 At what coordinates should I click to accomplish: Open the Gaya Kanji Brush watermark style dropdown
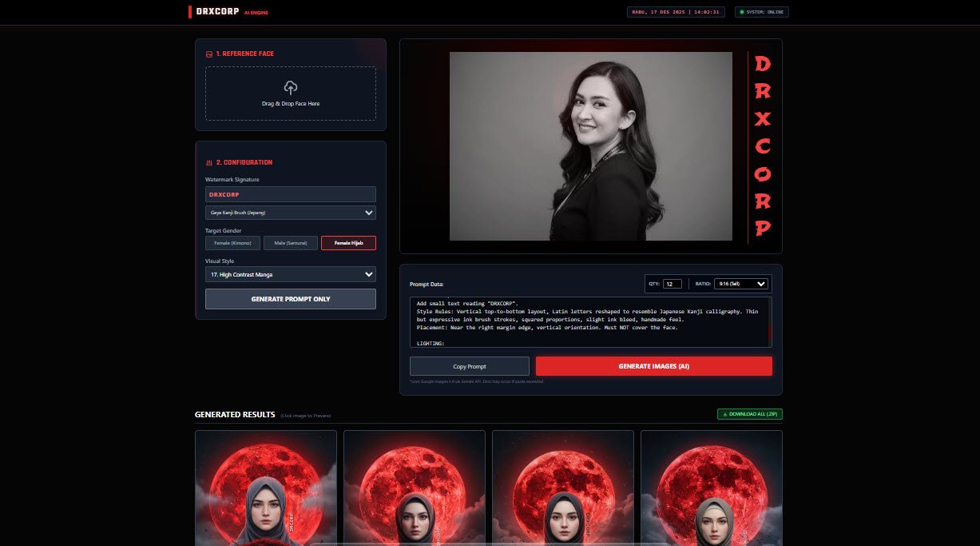pyautogui.click(x=291, y=213)
